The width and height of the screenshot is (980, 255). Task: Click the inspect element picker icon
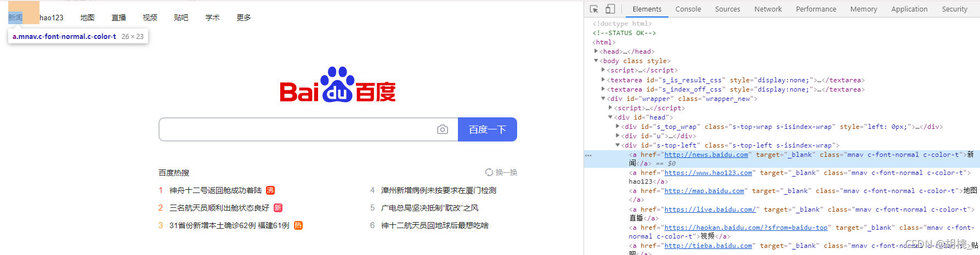click(594, 9)
